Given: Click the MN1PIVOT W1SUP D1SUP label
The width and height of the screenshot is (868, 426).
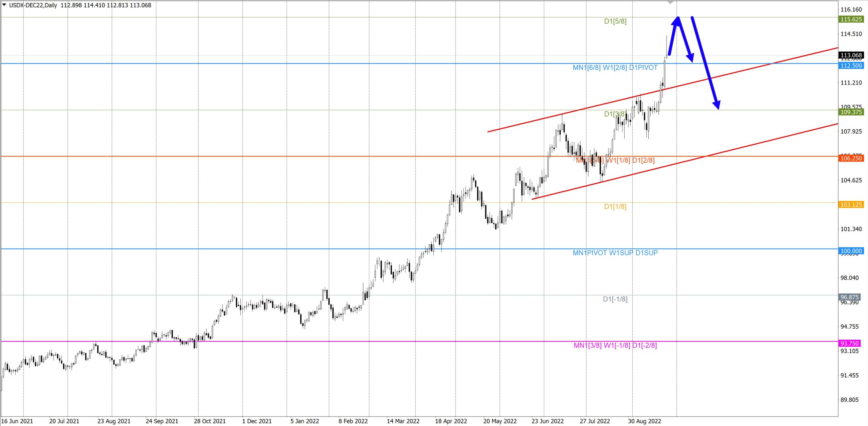Looking at the screenshot, I should pos(615,253).
